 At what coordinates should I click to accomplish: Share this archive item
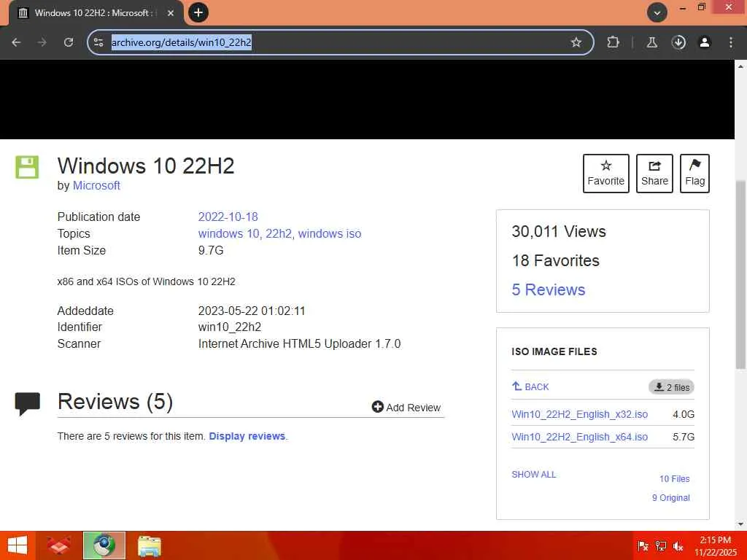tap(654, 174)
